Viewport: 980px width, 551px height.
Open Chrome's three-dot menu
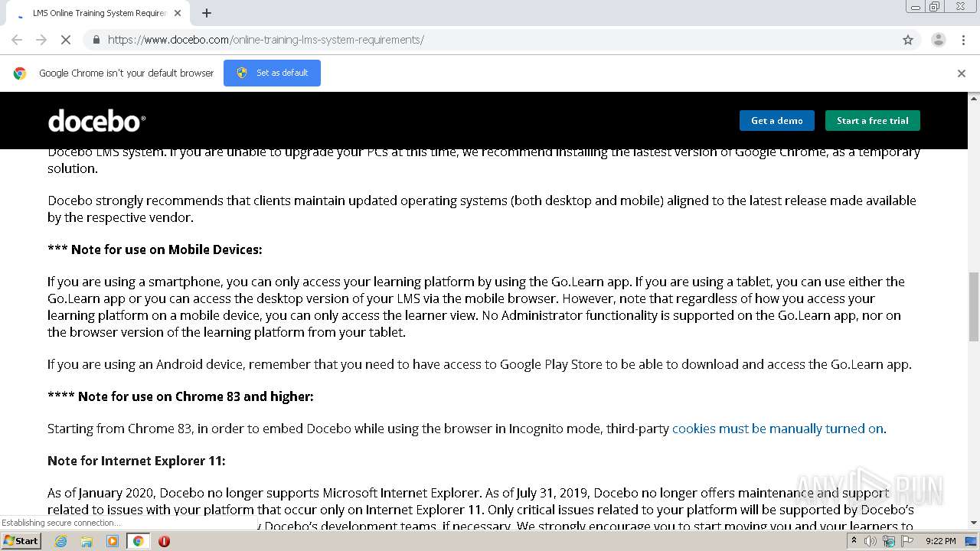pyautogui.click(x=963, y=40)
